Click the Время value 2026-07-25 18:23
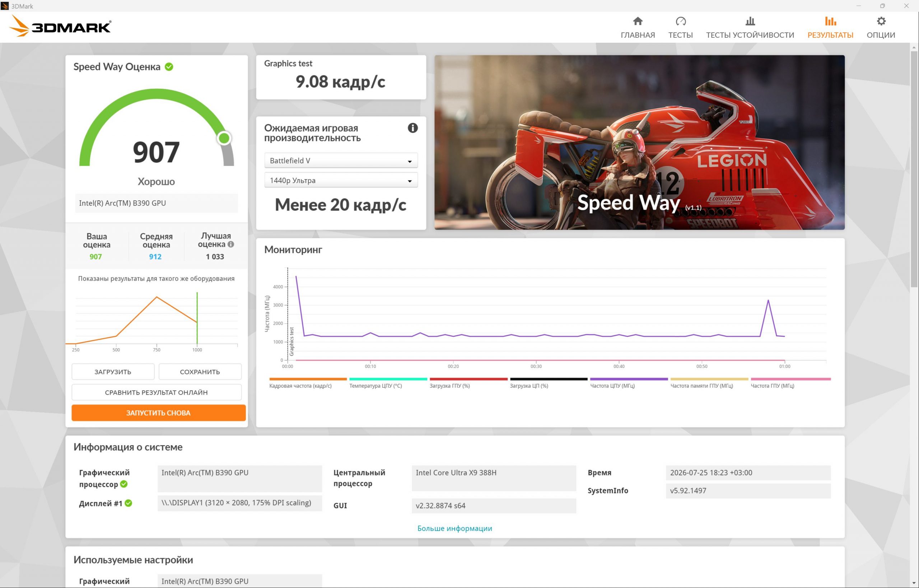 click(x=748, y=473)
